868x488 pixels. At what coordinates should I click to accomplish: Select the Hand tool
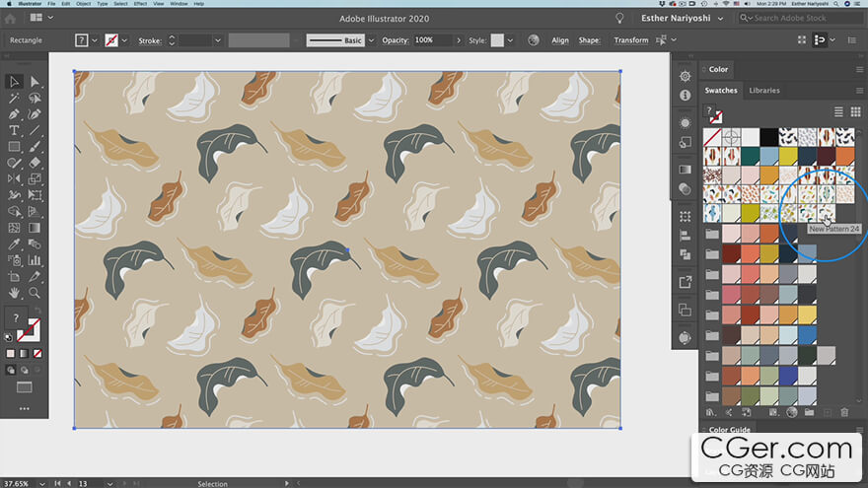[14, 293]
